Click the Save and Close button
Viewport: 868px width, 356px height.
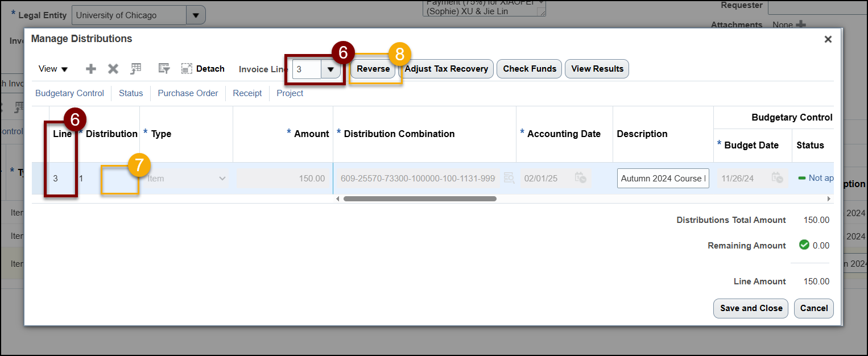click(x=750, y=308)
